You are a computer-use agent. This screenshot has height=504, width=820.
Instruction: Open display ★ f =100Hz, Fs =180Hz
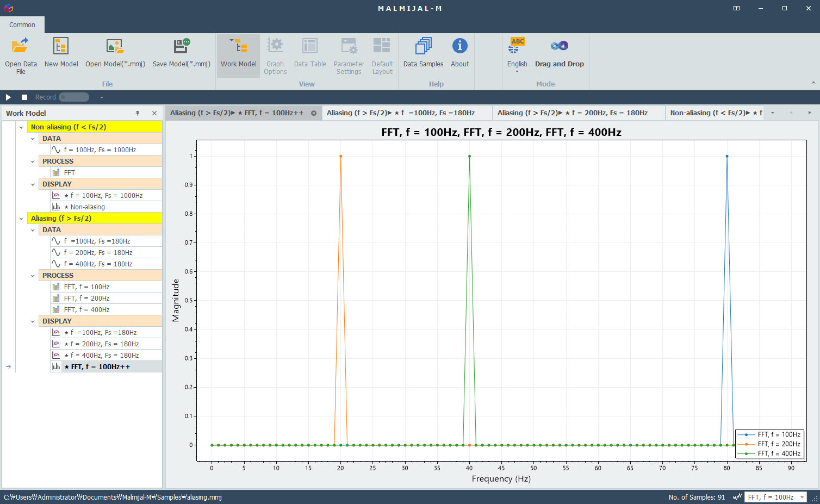[106, 332]
